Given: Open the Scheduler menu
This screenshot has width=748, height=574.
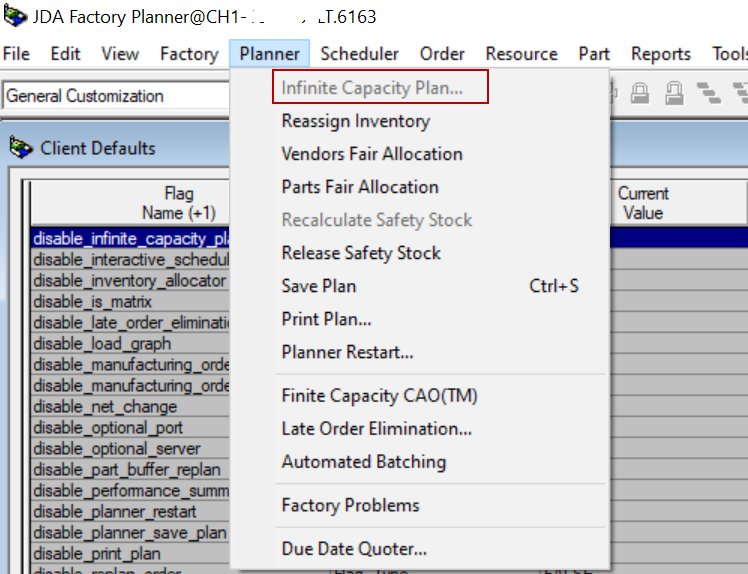Looking at the screenshot, I should [x=359, y=54].
